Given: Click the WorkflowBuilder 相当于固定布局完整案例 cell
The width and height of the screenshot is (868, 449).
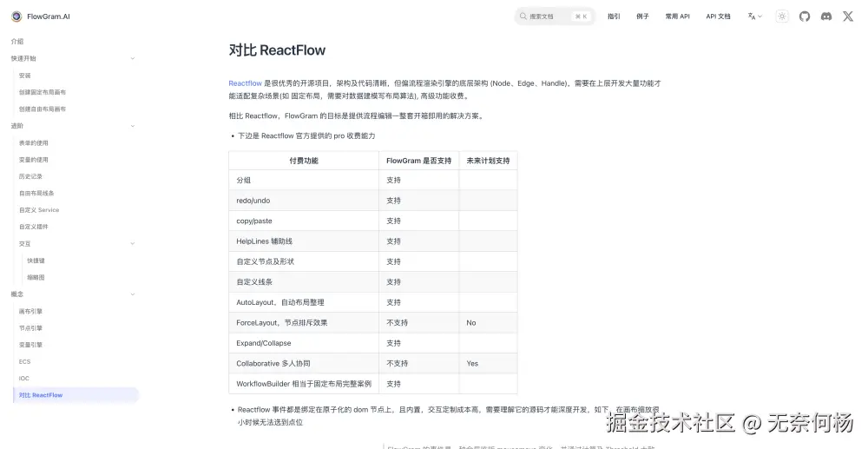Looking at the screenshot, I should (x=304, y=384).
